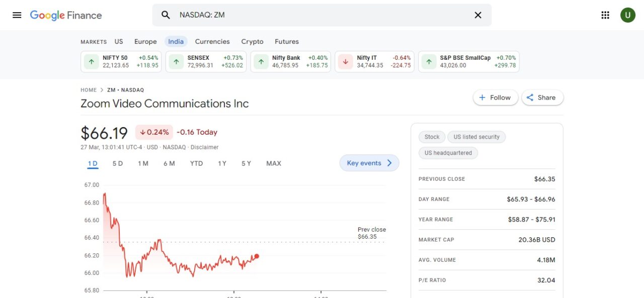Click the $58.87 - $75.91 year range value
644x298 pixels.
click(x=532, y=220)
